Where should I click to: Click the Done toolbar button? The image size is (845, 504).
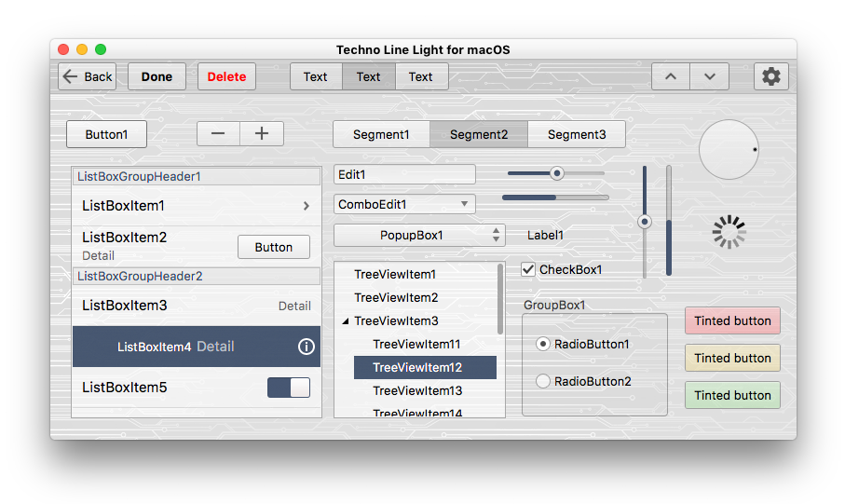tap(157, 76)
